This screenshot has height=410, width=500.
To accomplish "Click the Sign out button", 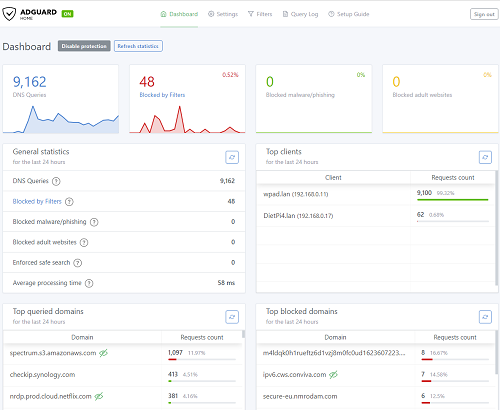I will tap(484, 14).
